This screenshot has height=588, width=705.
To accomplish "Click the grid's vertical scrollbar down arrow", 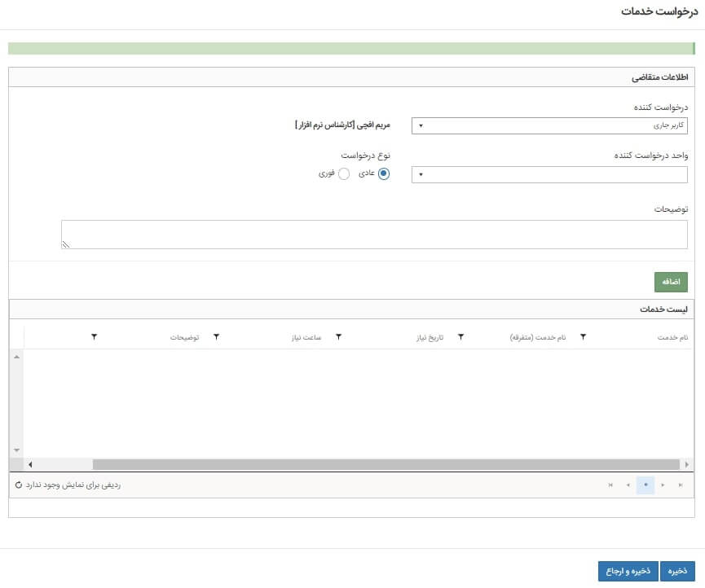I will coord(16,450).
